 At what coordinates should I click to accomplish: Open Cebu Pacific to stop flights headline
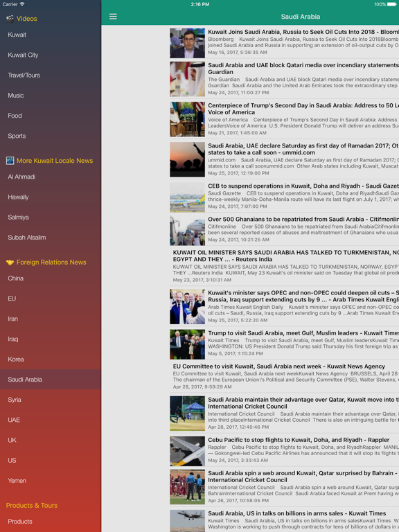tap(299, 440)
